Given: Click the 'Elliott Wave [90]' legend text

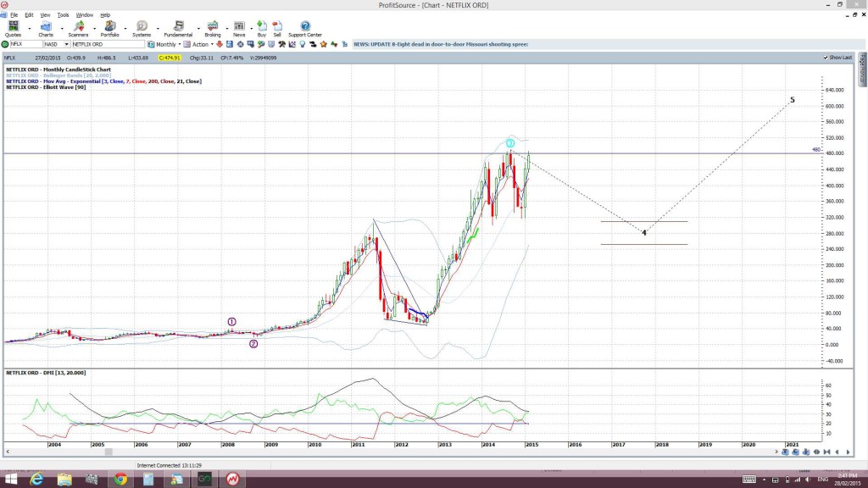Looking at the screenshot, I should (x=46, y=87).
